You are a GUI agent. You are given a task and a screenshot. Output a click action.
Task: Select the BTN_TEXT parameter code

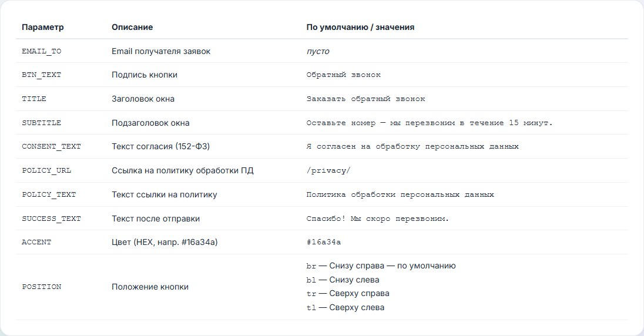pyautogui.click(x=42, y=75)
